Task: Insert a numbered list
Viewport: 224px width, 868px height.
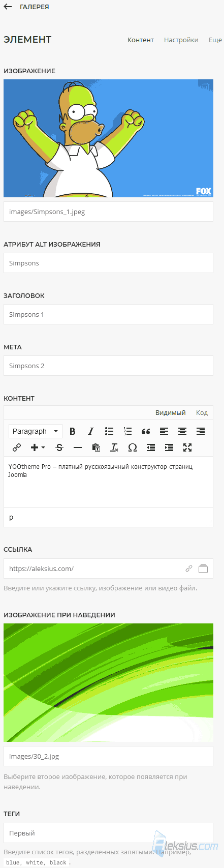Action: 127,431
